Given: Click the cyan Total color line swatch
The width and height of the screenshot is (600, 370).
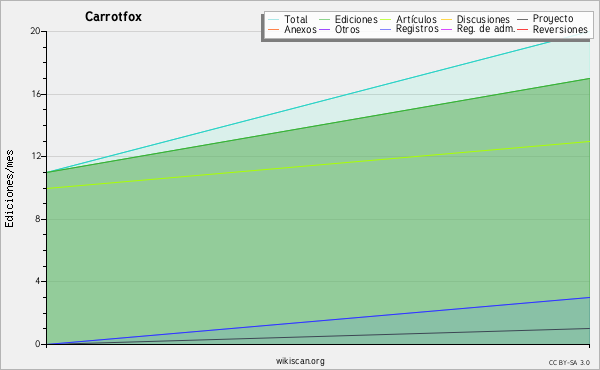Looking at the screenshot, I should (x=274, y=20).
